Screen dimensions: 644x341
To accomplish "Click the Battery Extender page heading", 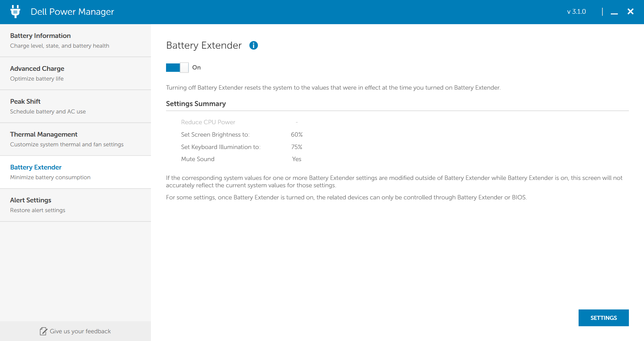I will click(204, 45).
